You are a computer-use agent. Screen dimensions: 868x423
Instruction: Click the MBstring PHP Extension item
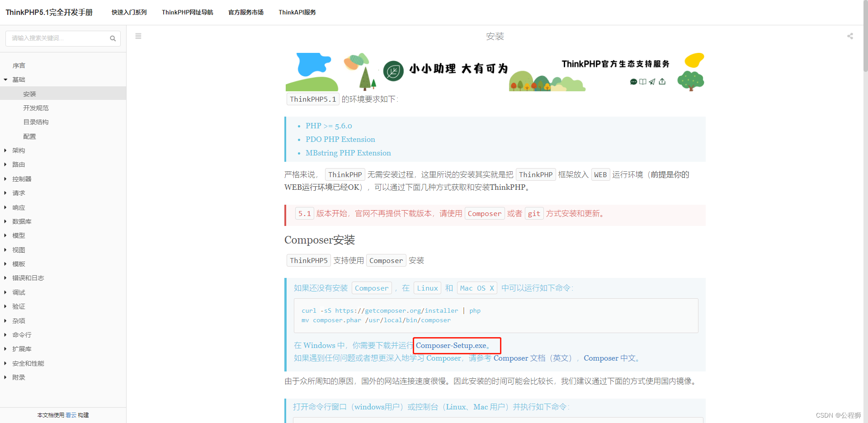[x=348, y=153]
